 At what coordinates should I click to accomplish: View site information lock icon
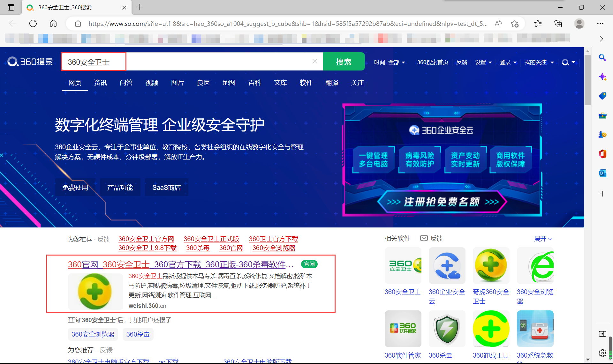click(x=78, y=24)
